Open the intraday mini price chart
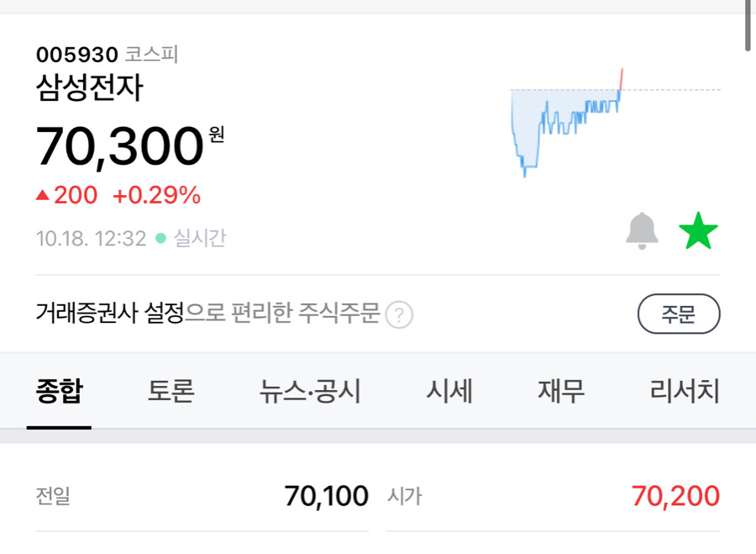The height and width of the screenshot is (554, 756). [615, 123]
